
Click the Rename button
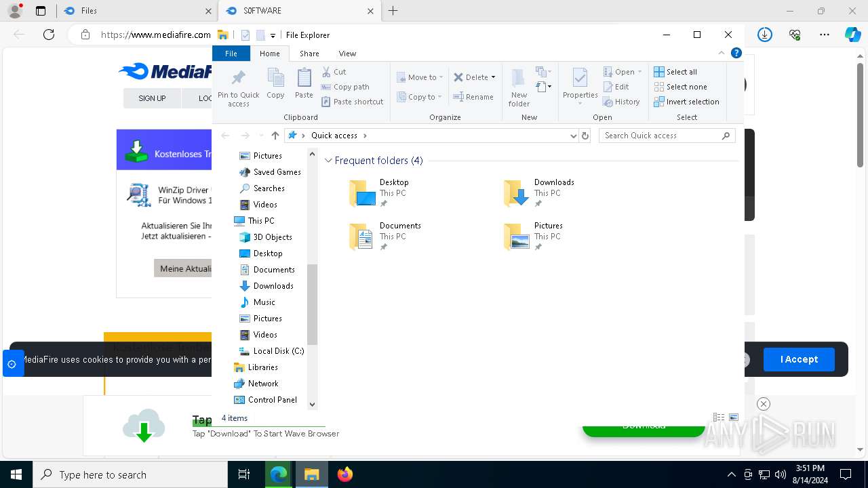pyautogui.click(x=473, y=97)
